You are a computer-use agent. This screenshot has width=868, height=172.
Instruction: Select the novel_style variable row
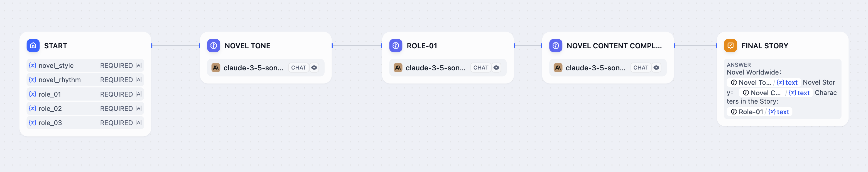[x=85, y=66]
